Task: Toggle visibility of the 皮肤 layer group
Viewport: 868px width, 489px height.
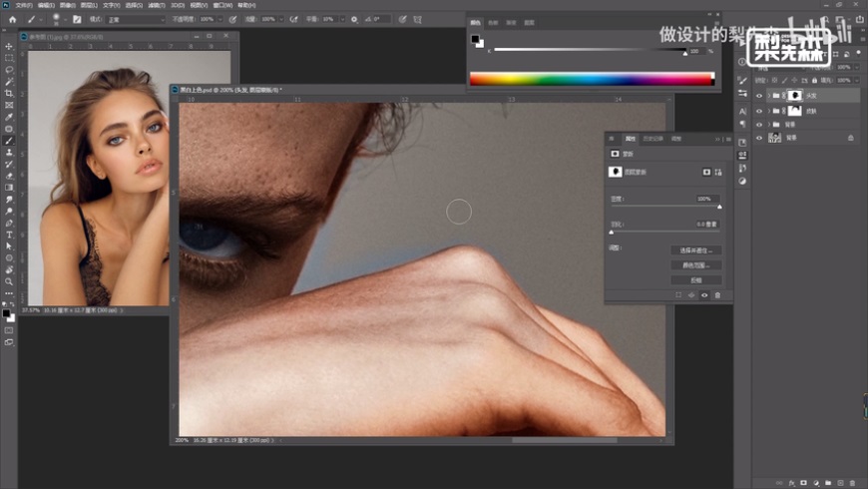Action: click(759, 110)
